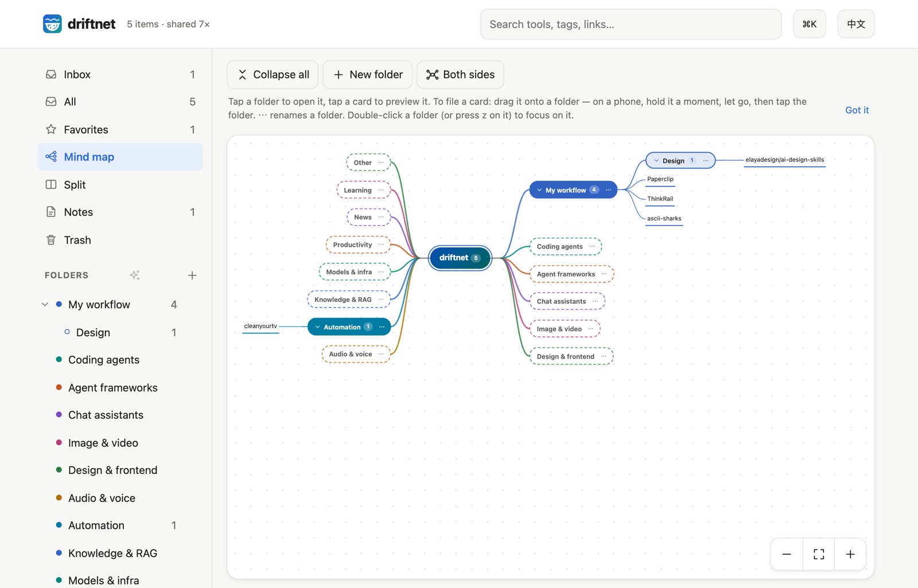
Task: Open the ellipsis menu on Automation node
Action: click(x=382, y=327)
